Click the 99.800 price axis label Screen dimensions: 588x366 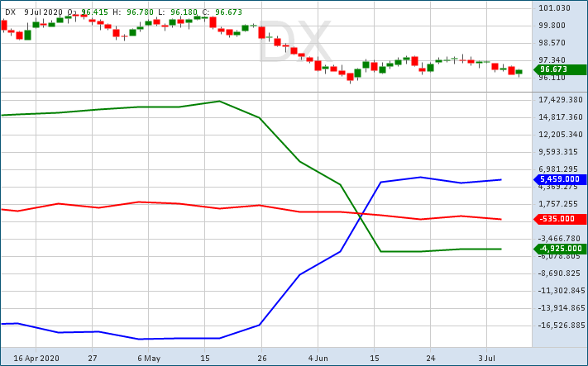pos(552,26)
